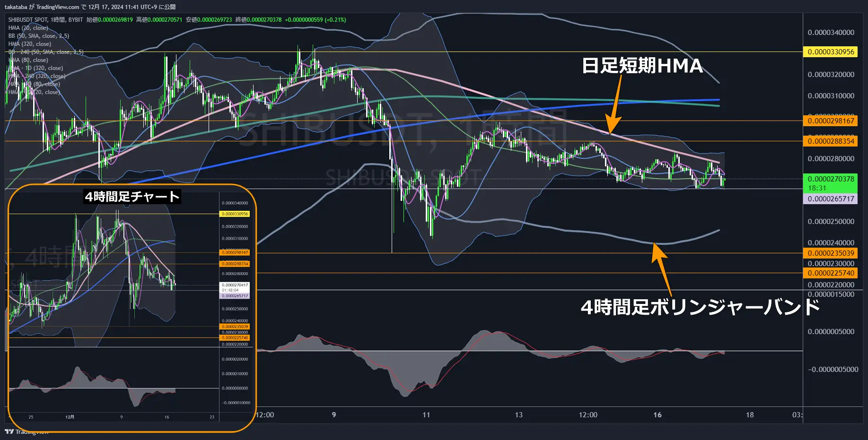The width and height of the screenshot is (868, 440).
Task: Click the date 11 on main time axis
Action: coord(426,415)
